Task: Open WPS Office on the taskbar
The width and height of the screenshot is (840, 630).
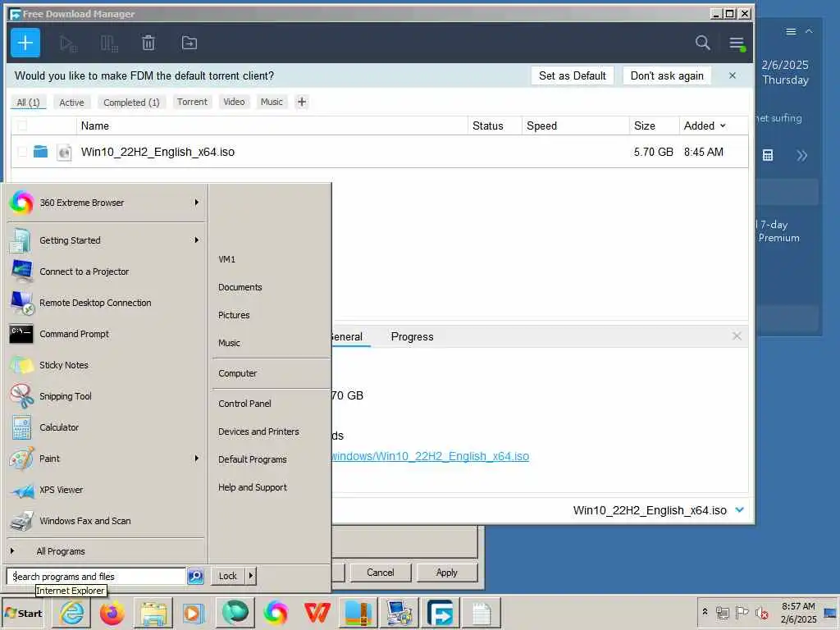Action: click(x=317, y=613)
